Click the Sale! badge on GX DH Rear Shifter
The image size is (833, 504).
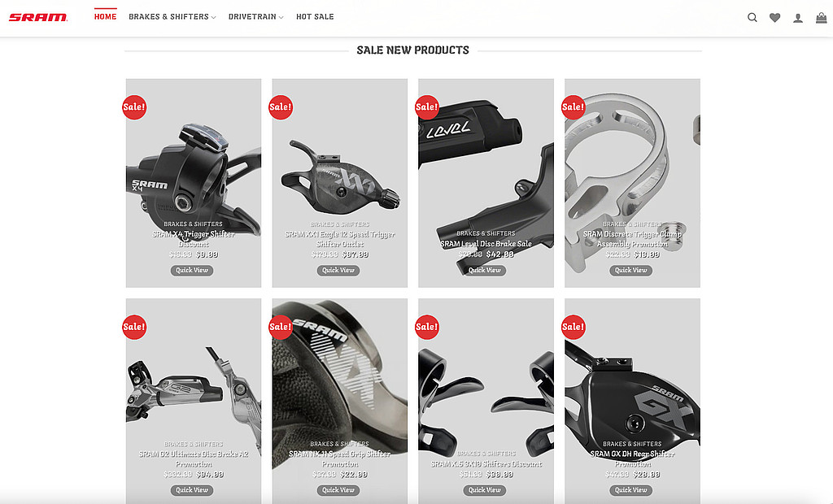click(574, 327)
